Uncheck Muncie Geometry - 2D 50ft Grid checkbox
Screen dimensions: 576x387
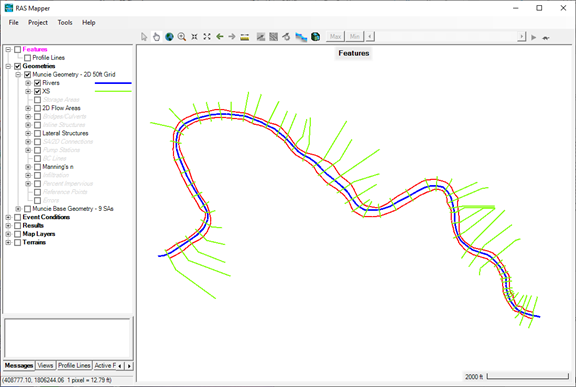(x=28, y=75)
